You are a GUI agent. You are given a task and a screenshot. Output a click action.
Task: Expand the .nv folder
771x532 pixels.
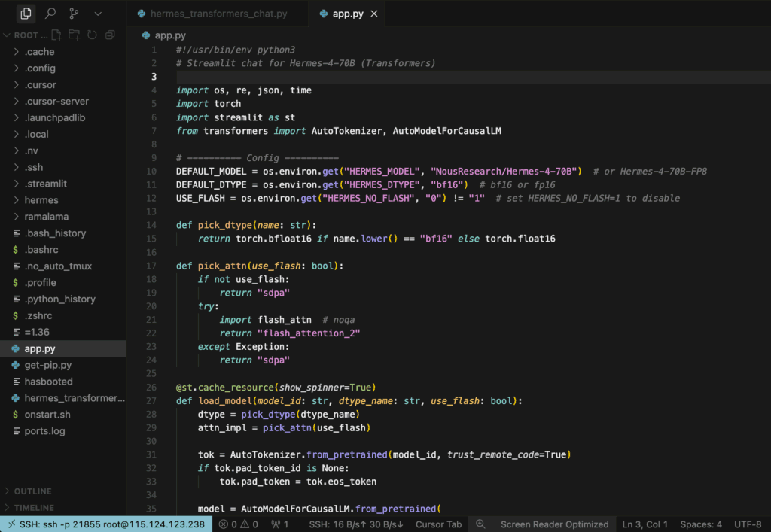tap(63, 150)
